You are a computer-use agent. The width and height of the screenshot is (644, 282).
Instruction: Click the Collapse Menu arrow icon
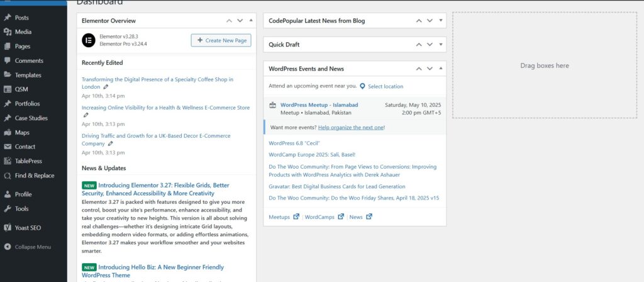tap(8, 247)
